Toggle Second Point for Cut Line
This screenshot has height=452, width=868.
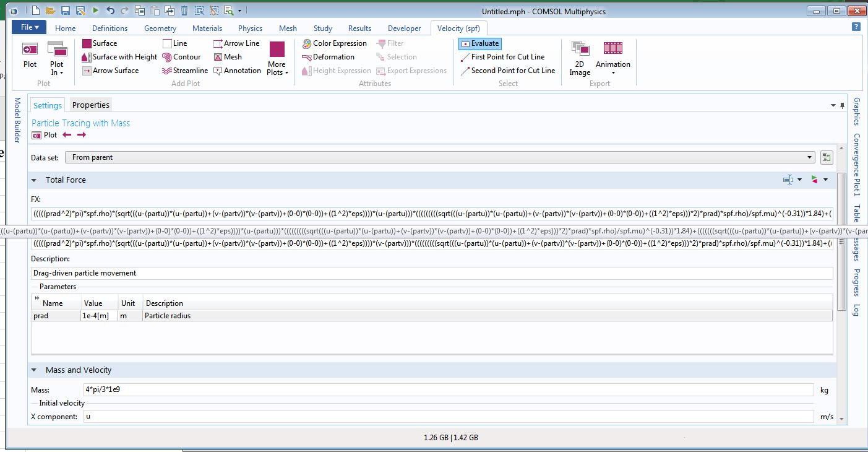point(507,71)
